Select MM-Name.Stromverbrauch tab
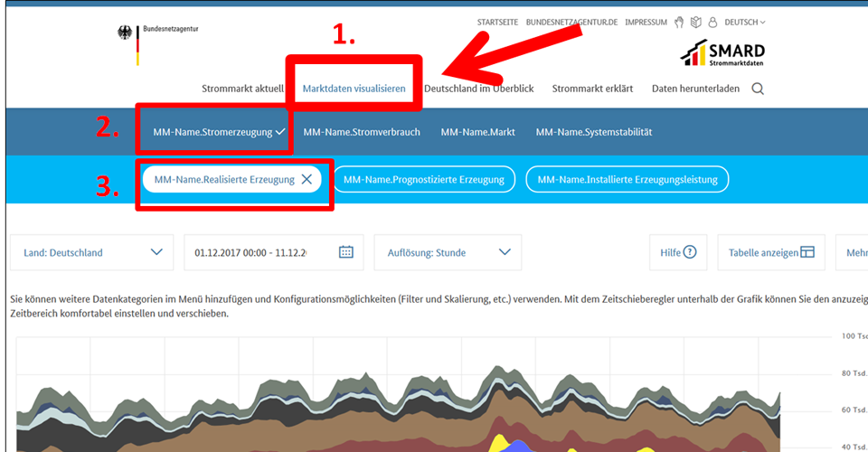The height and width of the screenshot is (452, 868). (x=362, y=132)
